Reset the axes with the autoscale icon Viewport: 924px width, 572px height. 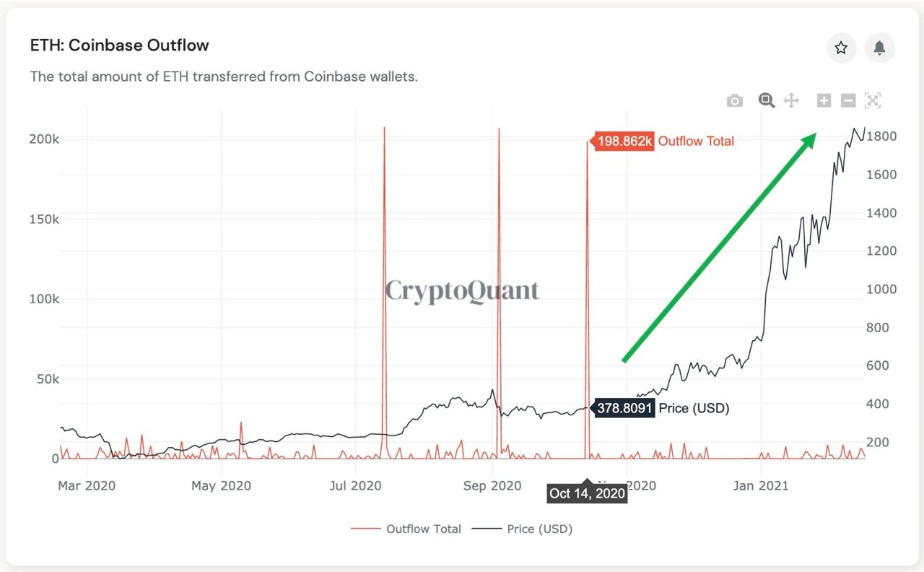pyautogui.click(x=873, y=100)
